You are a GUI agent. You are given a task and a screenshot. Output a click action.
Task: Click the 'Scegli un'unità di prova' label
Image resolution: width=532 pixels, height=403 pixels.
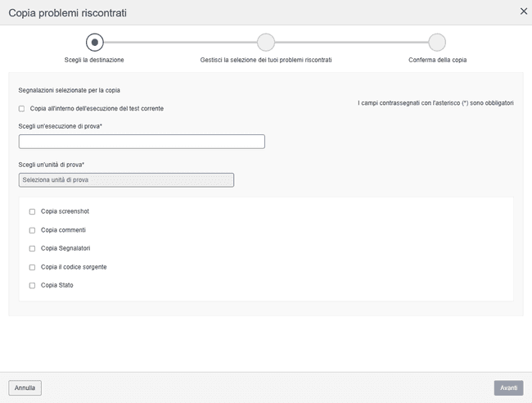[x=52, y=165]
